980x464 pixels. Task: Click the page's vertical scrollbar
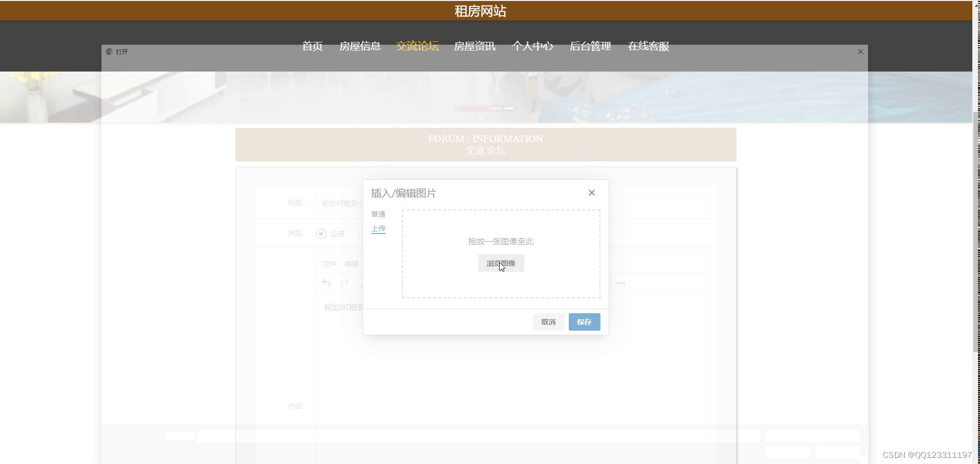976,232
